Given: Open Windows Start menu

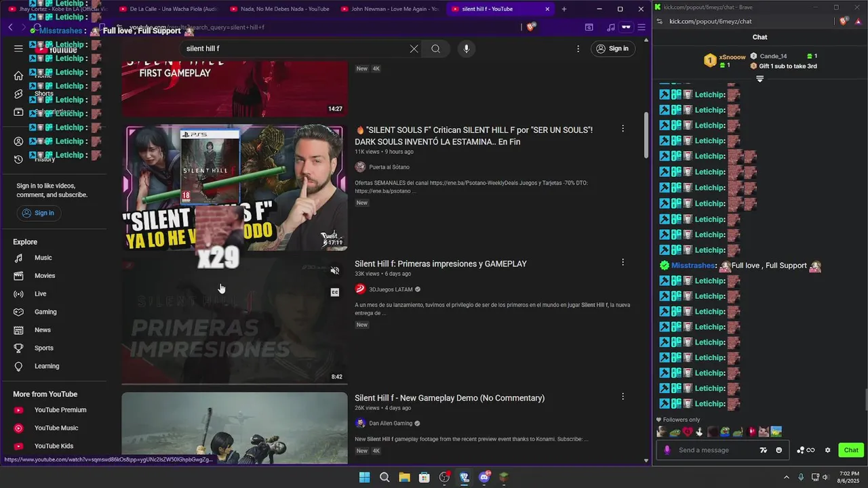Looking at the screenshot, I should coord(364,477).
